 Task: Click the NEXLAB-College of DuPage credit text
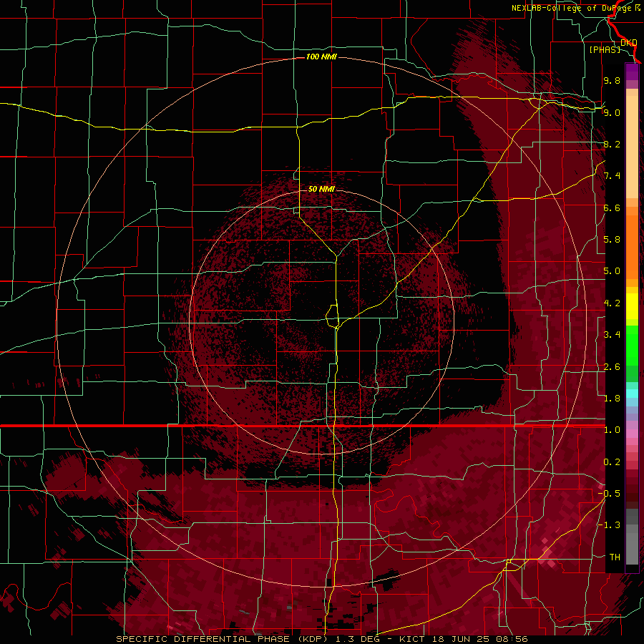point(573,8)
